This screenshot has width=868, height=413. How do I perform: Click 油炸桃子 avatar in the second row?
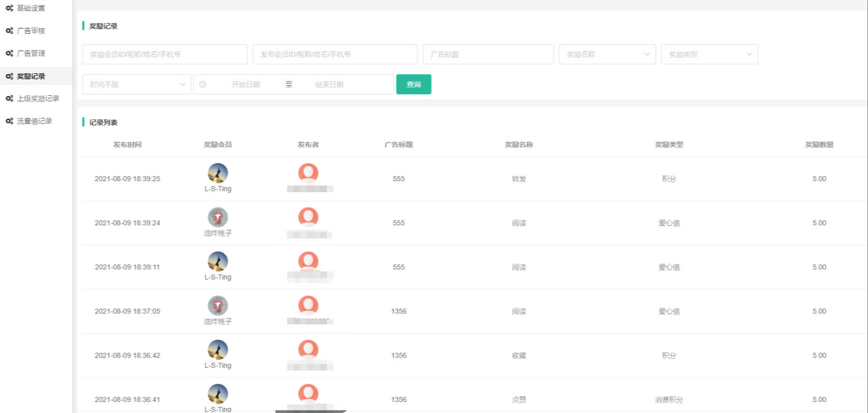[218, 218]
